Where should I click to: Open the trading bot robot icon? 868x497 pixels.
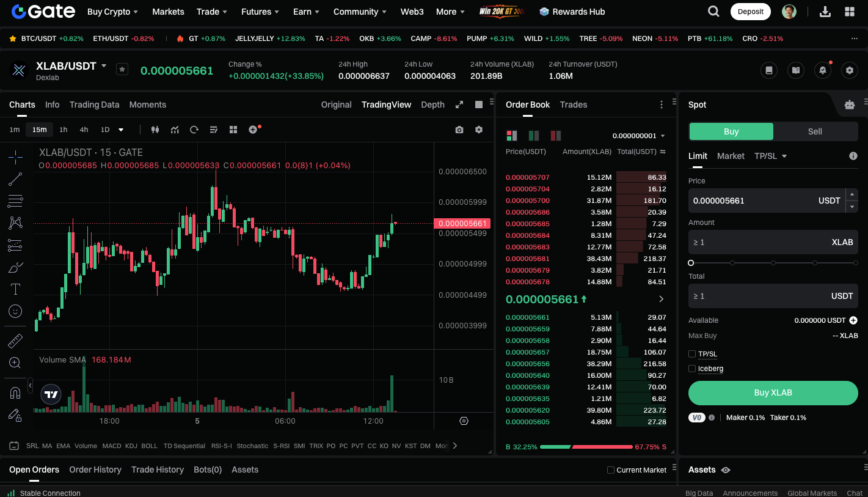[850, 105]
